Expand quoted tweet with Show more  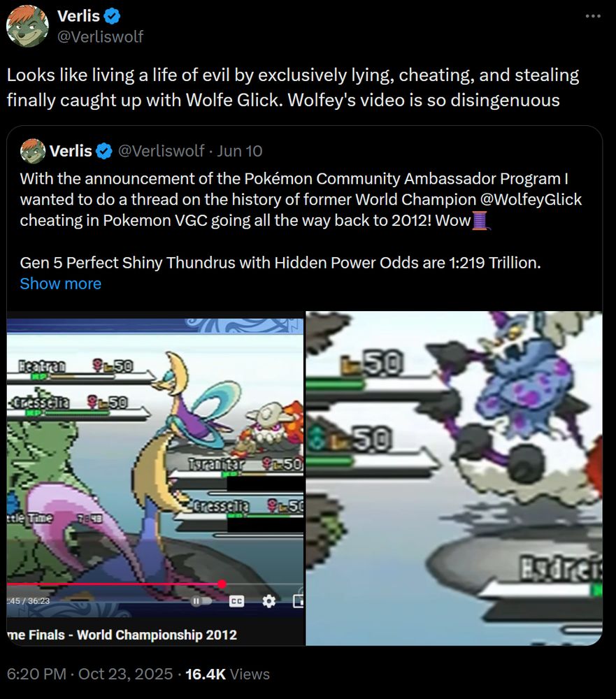point(61,284)
